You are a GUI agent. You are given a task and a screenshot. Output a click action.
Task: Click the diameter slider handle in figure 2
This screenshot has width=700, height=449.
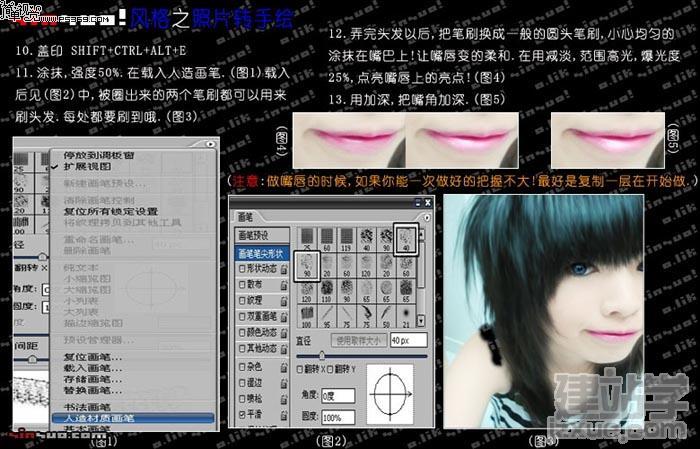click(322, 356)
